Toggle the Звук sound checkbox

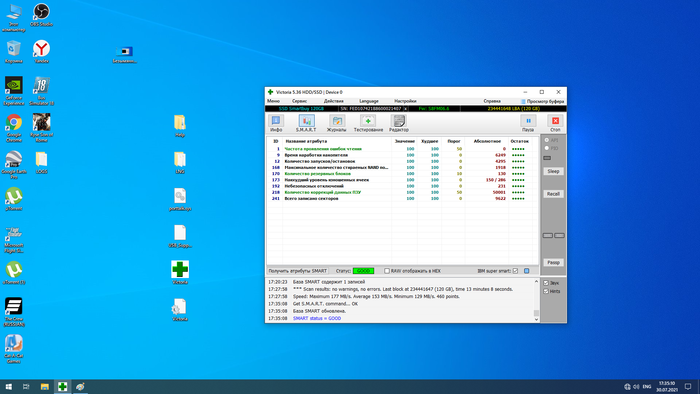click(x=546, y=283)
